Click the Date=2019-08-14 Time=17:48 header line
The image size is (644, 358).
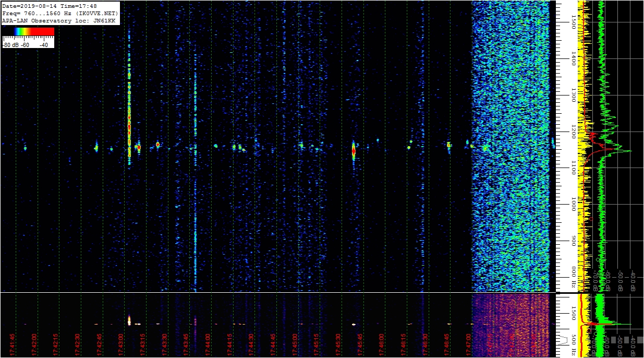pyautogui.click(x=50, y=6)
